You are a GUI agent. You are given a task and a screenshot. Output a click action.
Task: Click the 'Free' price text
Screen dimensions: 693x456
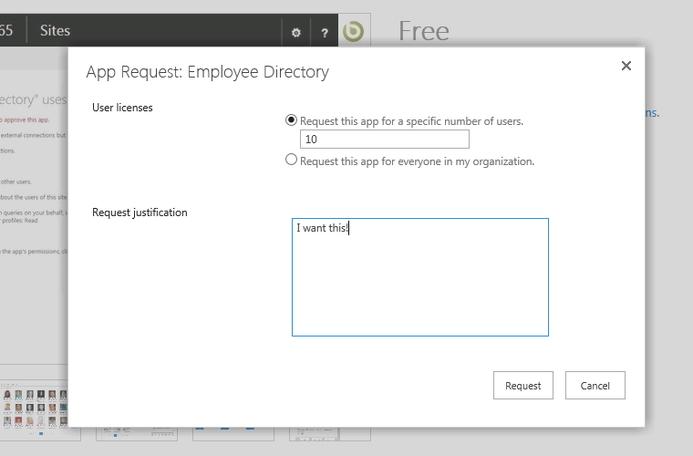tap(424, 31)
